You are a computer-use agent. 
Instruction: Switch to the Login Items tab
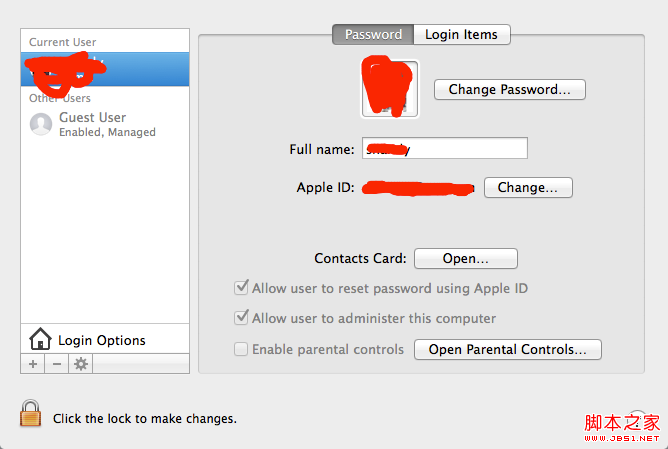(461, 34)
